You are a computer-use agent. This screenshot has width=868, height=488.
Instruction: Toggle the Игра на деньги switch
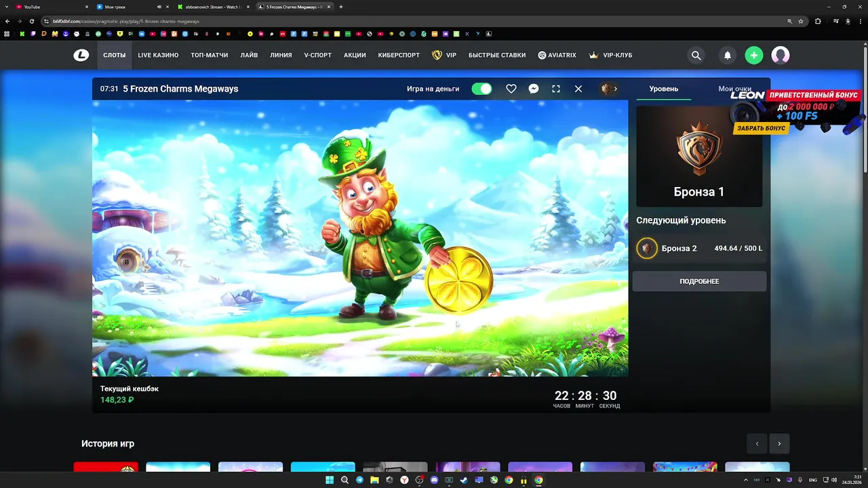point(481,89)
